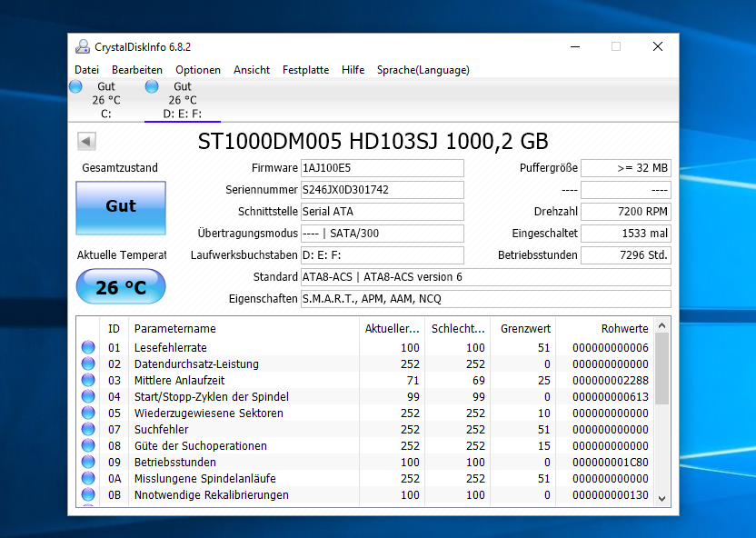Open the Datei menu
The width and height of the screenshot is (756, 538).
tap(87, 70)
